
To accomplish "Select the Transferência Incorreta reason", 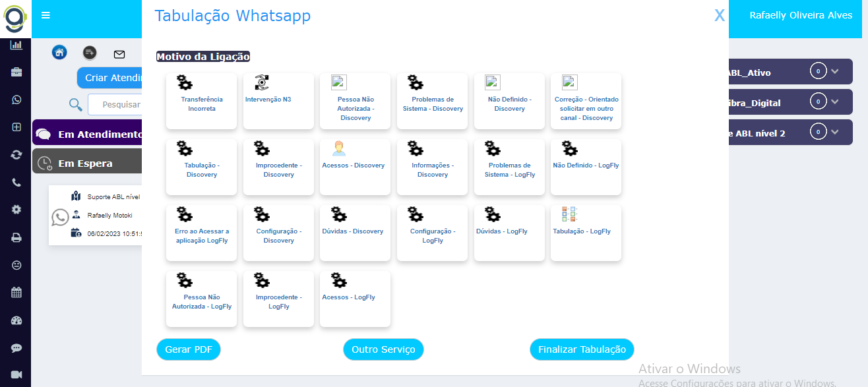I will click(201, 101).
